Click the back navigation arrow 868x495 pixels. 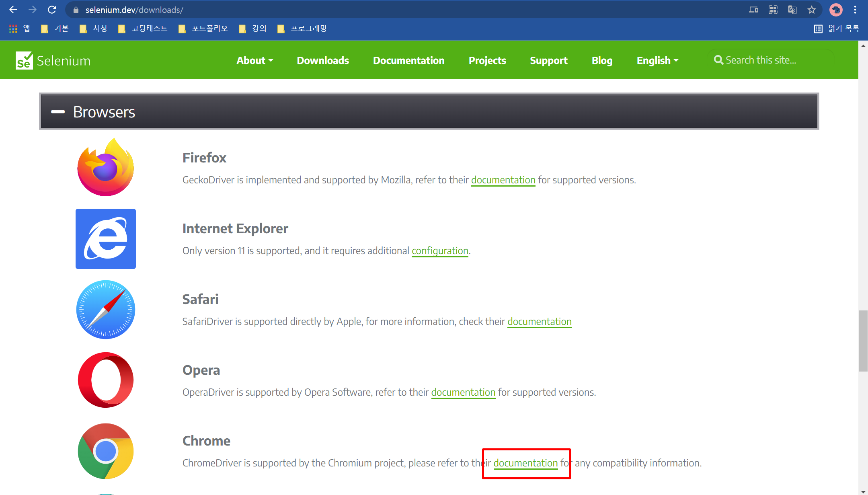point(13,10)
